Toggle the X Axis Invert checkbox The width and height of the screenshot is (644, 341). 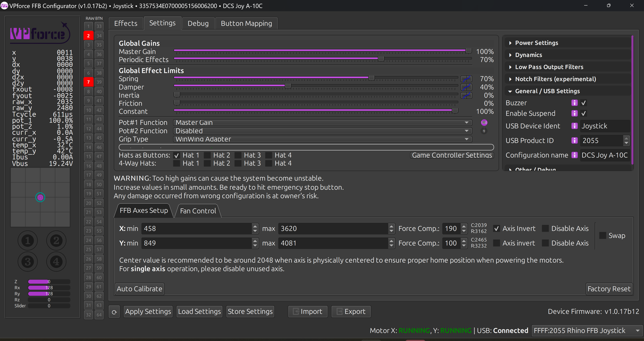[x=496, y=229]
